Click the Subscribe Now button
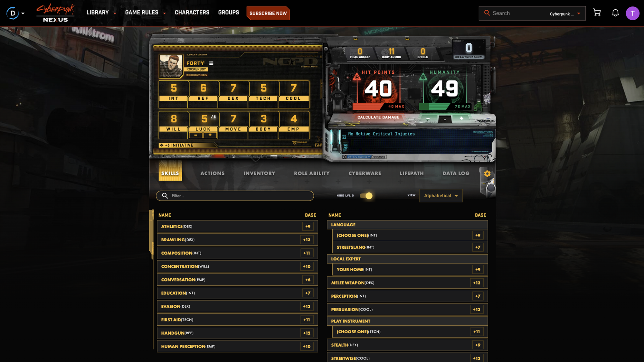Screen dimensions: 644x362 [x=268, y=13]
